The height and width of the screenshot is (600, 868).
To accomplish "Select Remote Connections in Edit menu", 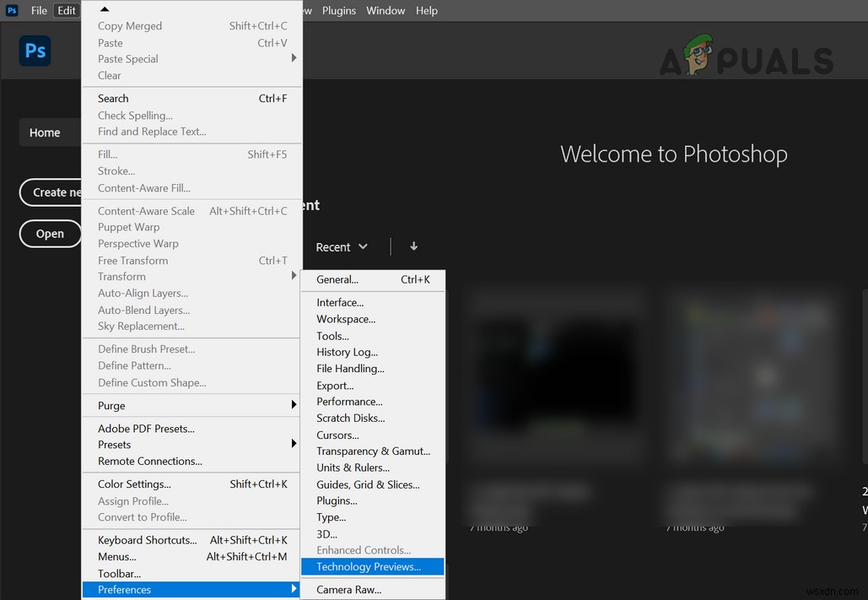I will (191, 461).
